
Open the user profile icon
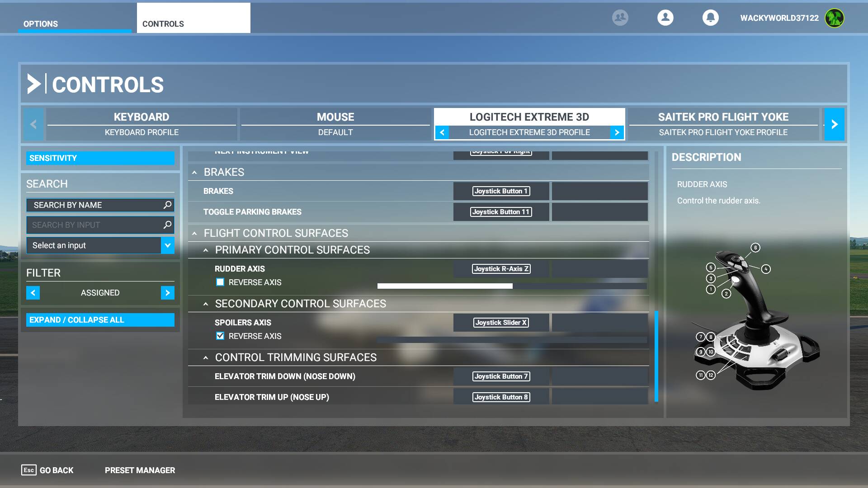pos(665,18)
